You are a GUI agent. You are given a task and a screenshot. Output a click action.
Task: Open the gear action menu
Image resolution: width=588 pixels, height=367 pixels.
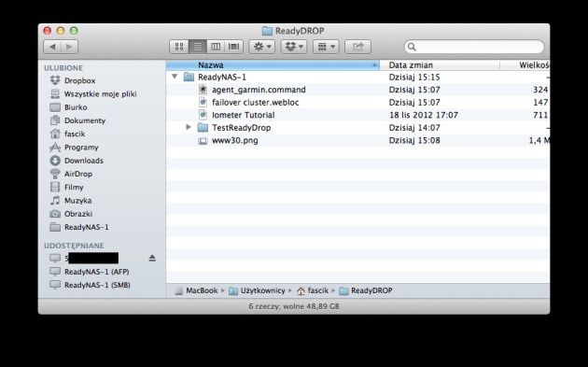click(262, 47)
